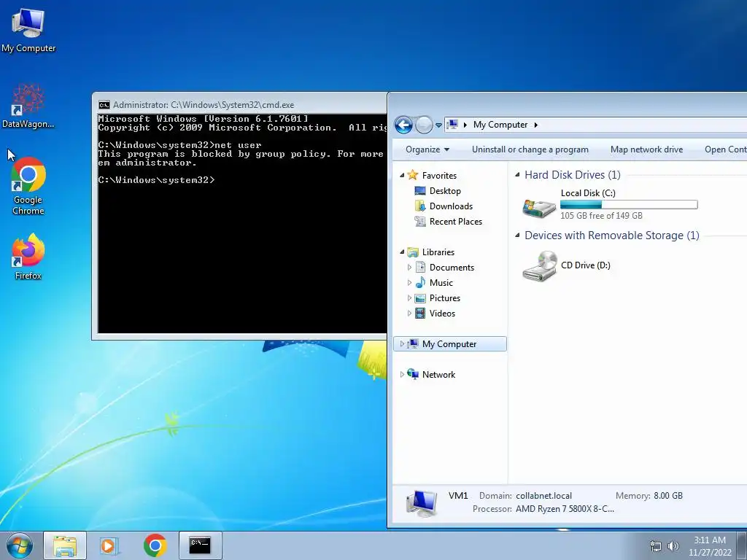
Task: Select CD Drive (D:) icon
Action: (x=539, y=265)
